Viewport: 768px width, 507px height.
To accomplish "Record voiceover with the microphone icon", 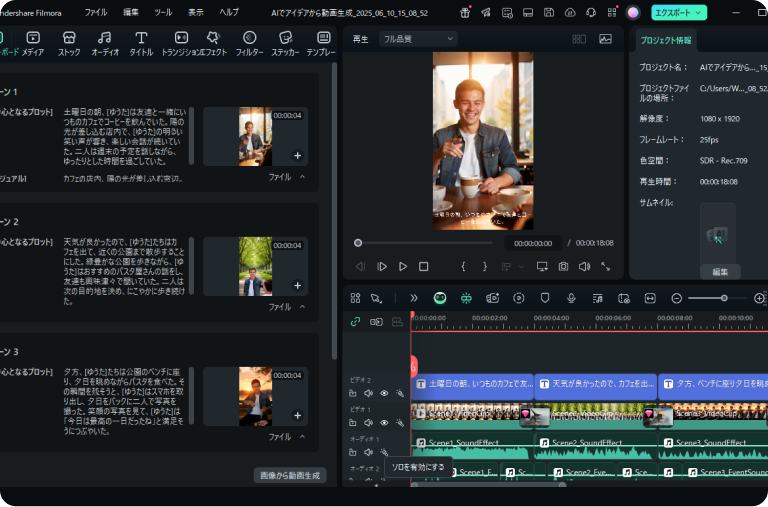I will 571,298.
